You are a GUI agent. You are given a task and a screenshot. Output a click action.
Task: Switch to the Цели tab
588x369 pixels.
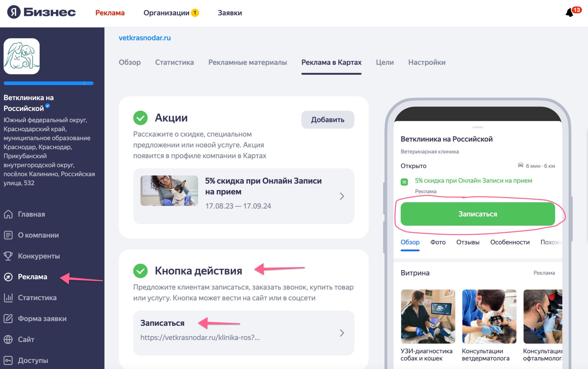tap(385, 62)
